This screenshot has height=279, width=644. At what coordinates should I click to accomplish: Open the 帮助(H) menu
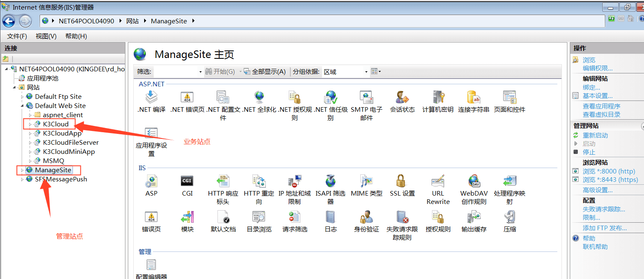[76, 36]
